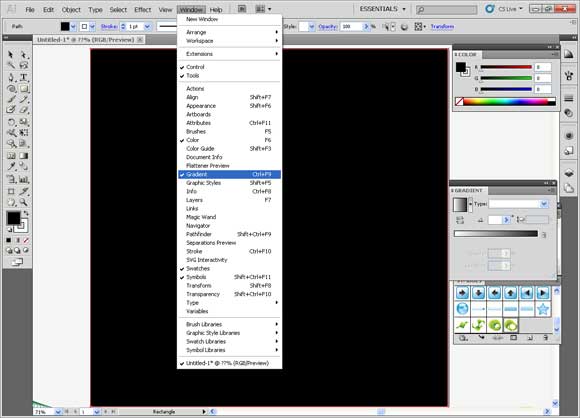Screen dimensions: 580x418
Task: Click the RGB color spectrum bar
Action: pos(509,102)
